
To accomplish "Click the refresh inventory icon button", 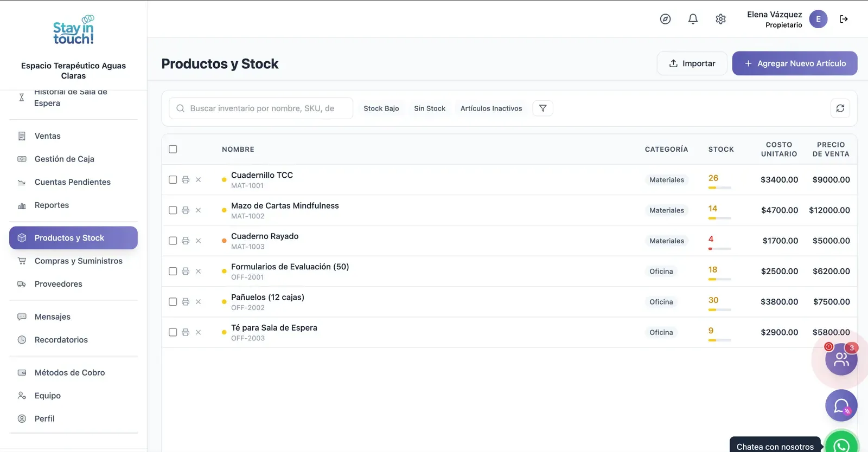I will (x=840, y=108).
